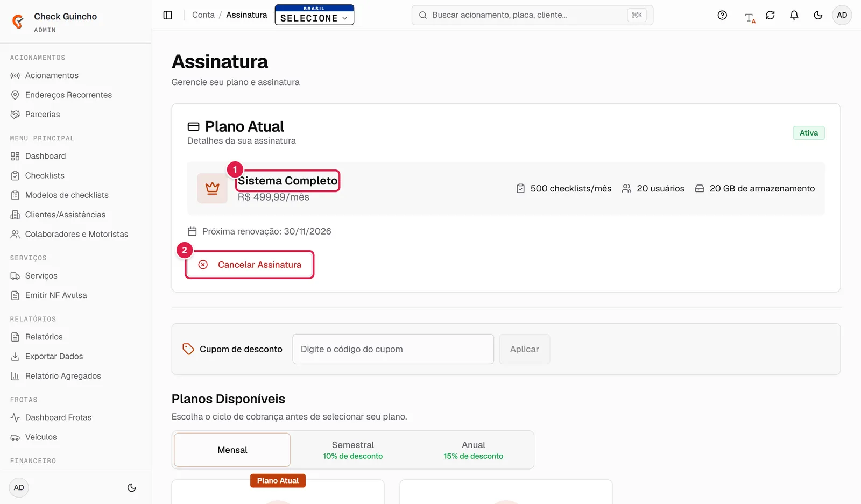
Task: Click the Ativa status badge
Action: (809, 133)
